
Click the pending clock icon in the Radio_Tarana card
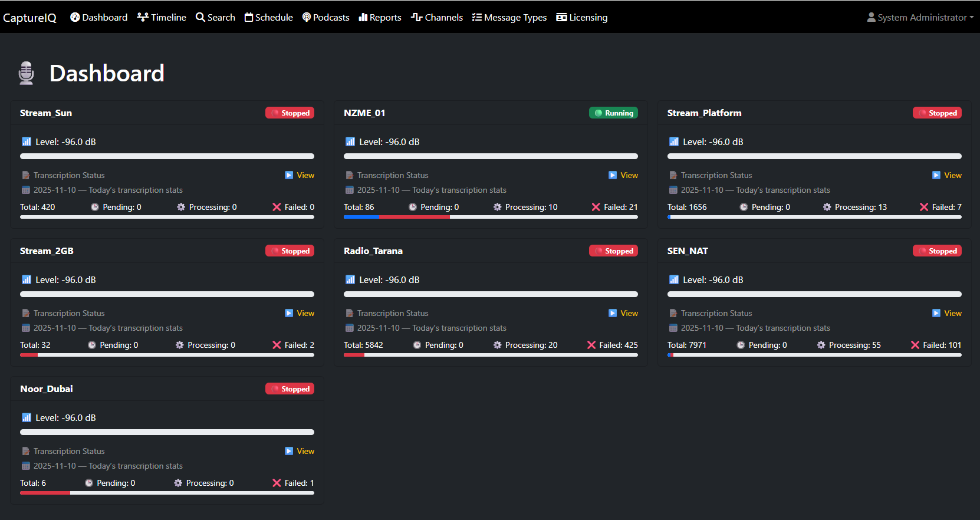tap(417, 345)
